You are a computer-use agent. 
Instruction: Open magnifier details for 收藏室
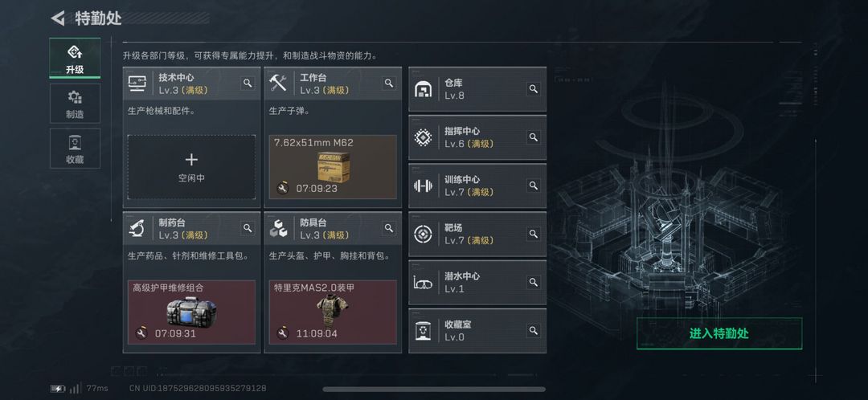coord(533,331)
